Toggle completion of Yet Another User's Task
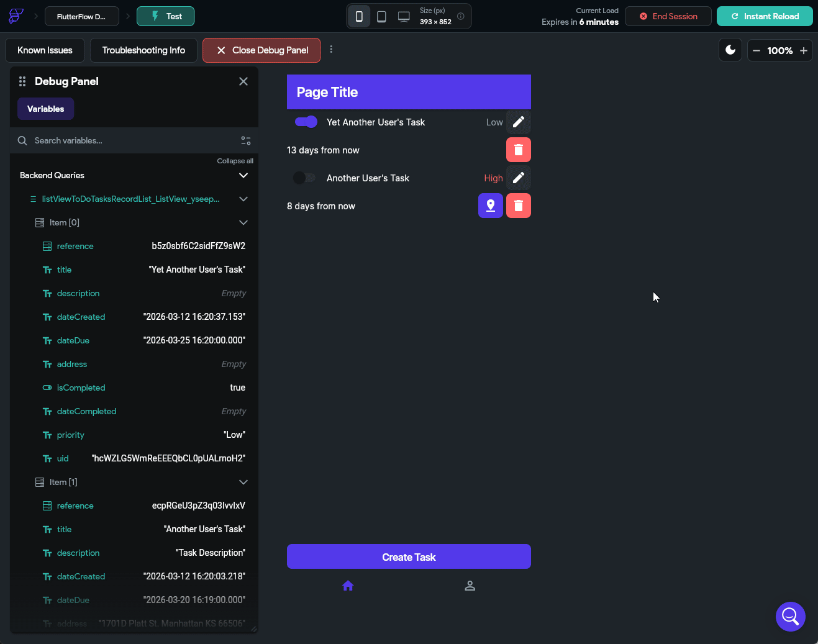 click(x=306, y=122)
